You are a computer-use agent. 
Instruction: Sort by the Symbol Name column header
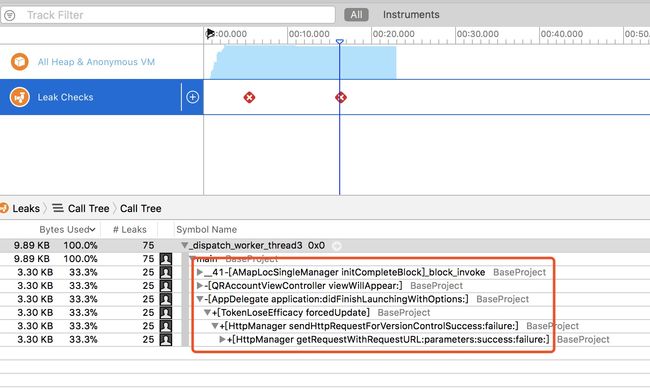(x=206, y=229)
